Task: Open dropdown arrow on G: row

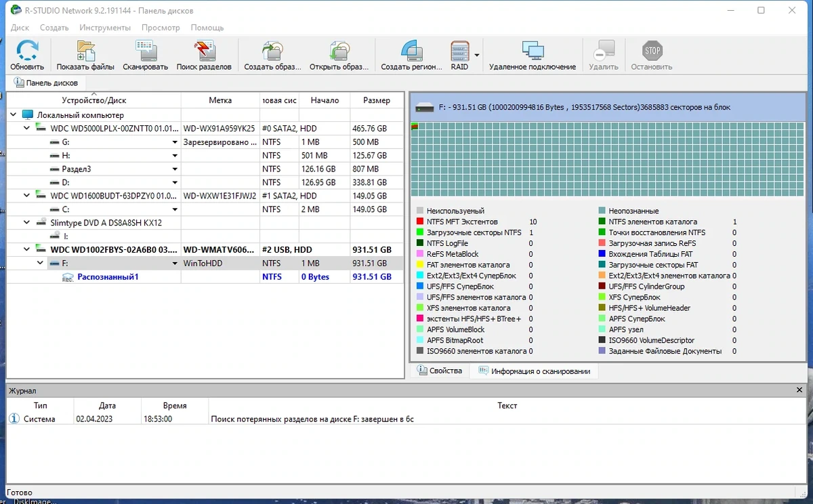Action: click(x=175, y=142)
